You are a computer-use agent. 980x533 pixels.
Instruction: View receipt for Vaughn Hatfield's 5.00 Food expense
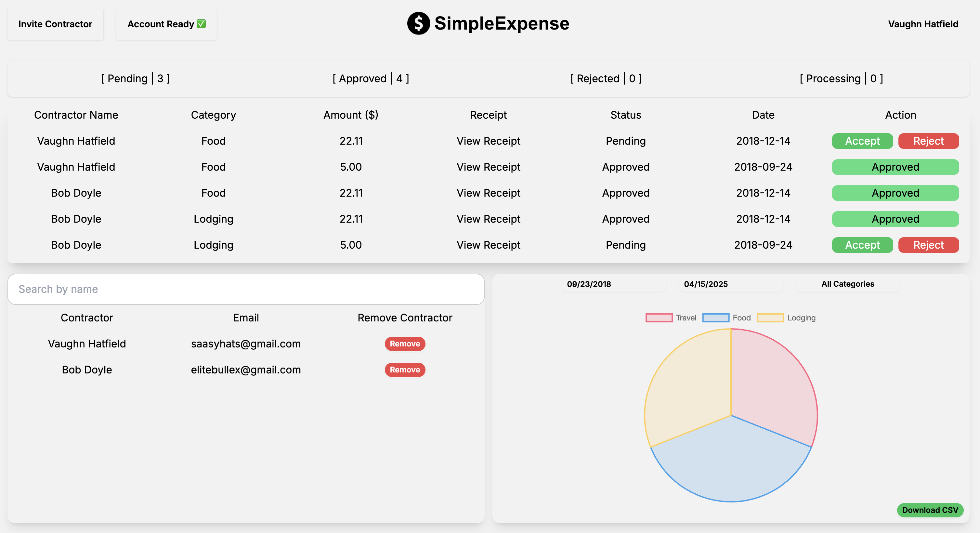click(488, 167)
